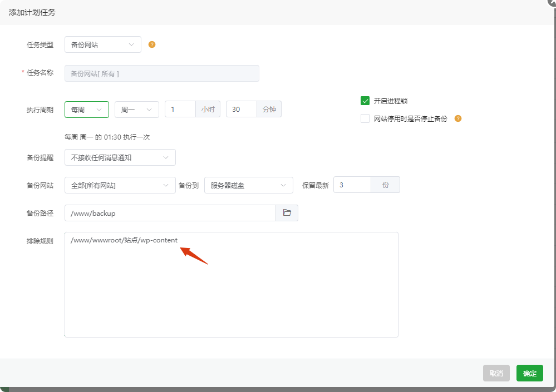This screenshot has height=392, width=556.
Task: Click inside the 排除规则 text area
Action: point(231,285)
